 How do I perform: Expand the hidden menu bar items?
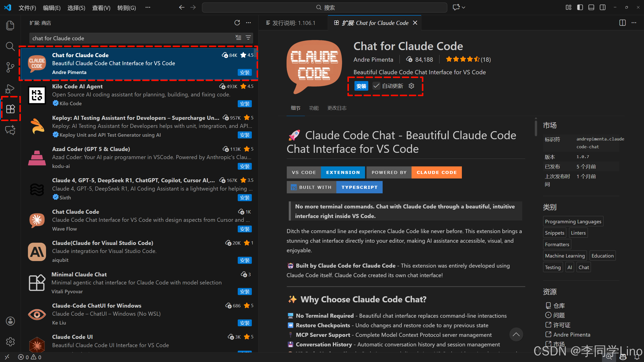(x=148, y=7)
